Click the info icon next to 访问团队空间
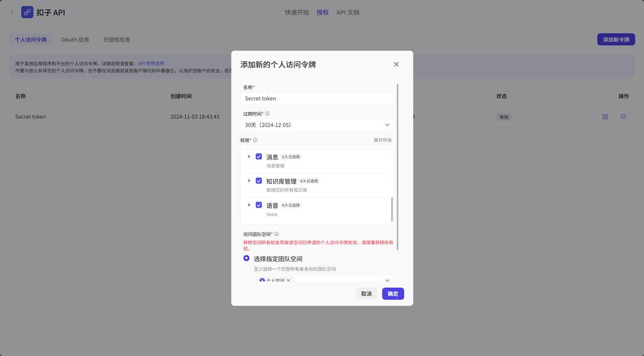 point(276,234)
